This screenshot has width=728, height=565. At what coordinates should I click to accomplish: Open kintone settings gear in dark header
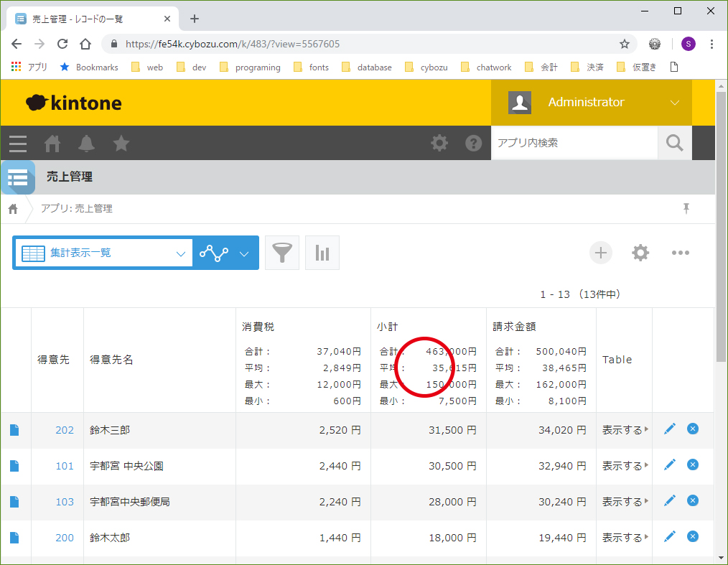click(439, 143)
